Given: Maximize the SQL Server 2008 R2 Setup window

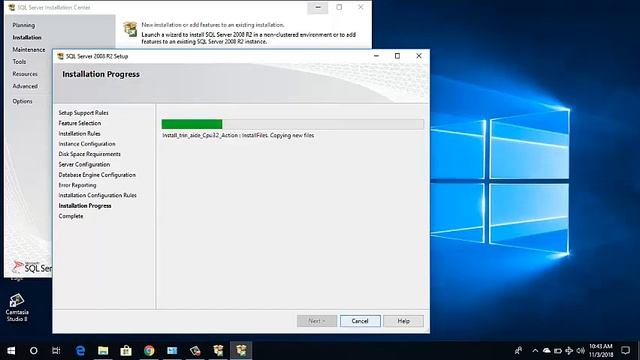Looking at the screenshot, I should click(x=397, y=56).
